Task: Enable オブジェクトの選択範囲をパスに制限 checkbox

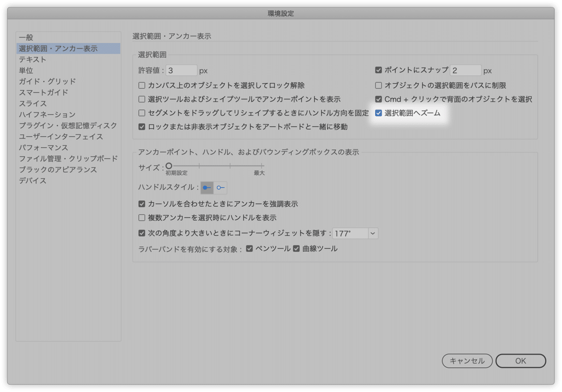Action: (378, 86)
